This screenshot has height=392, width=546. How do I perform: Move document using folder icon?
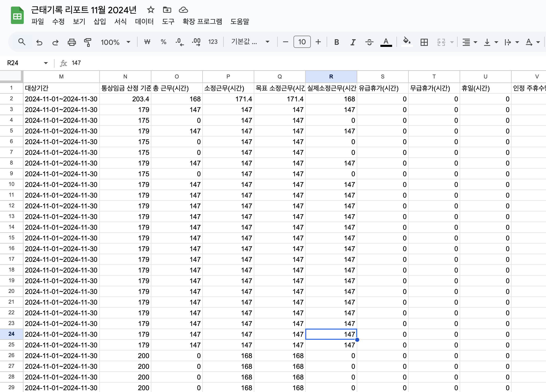(x=167, y=10)
